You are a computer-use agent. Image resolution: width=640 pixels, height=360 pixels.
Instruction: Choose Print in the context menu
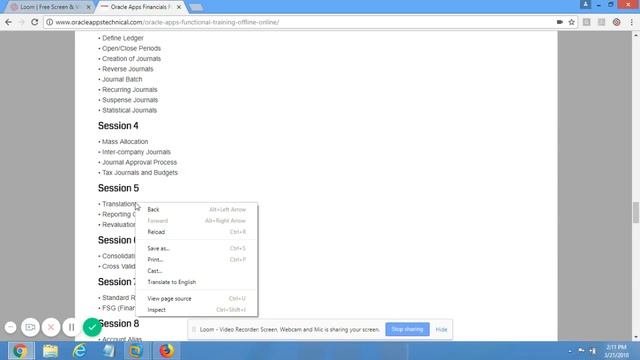point(196,260)
